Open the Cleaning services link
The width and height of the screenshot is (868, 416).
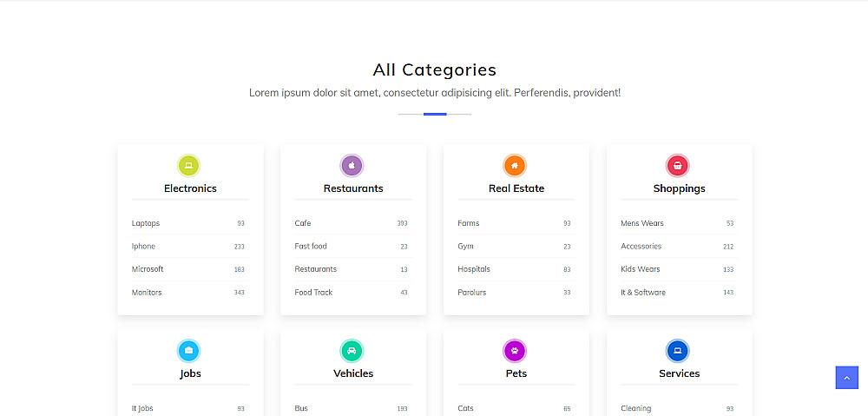(636, 408)
